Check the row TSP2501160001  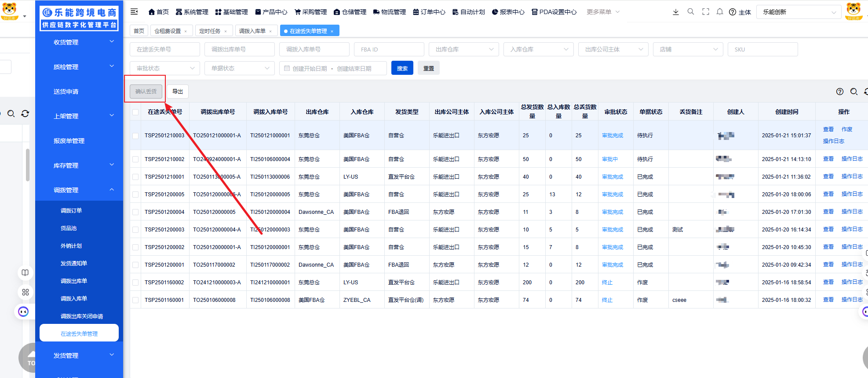(x=135, y=300)
